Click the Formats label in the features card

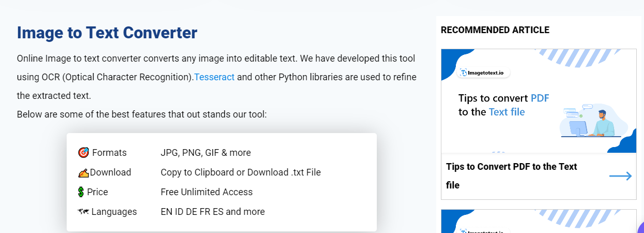[x=109, y=153]
